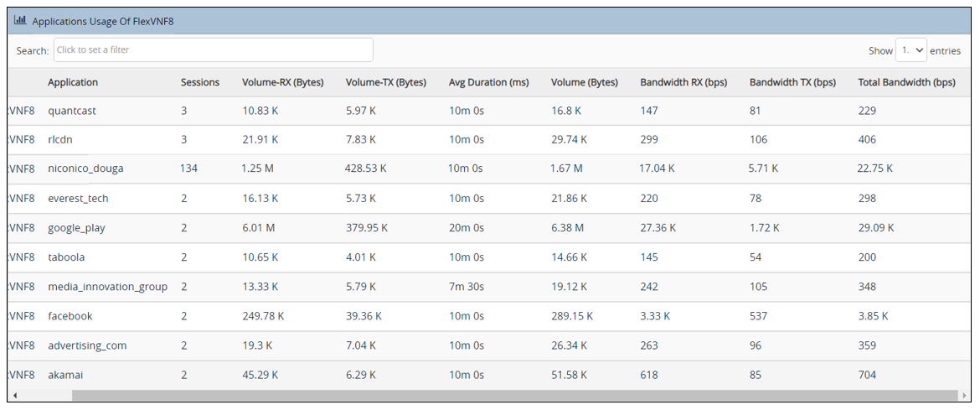Click the 4.01 K Volume-TX for taboola
980x410 pixels.
click(x=361, y=257)
